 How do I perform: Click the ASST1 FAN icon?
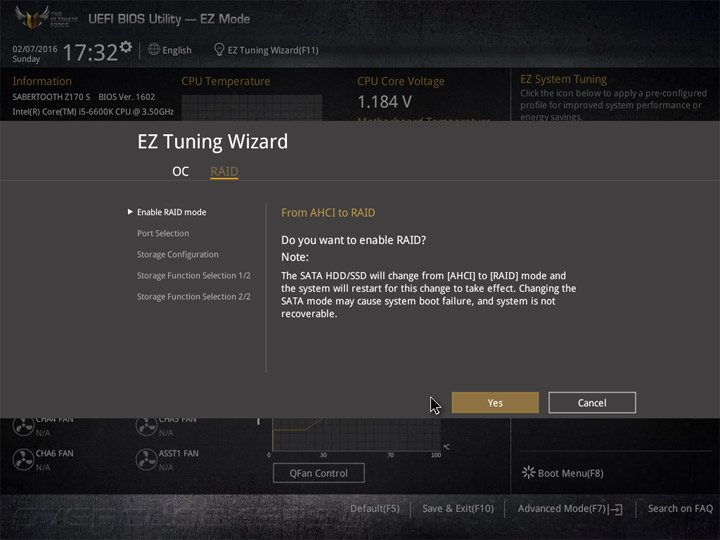[x=146, y=460]
